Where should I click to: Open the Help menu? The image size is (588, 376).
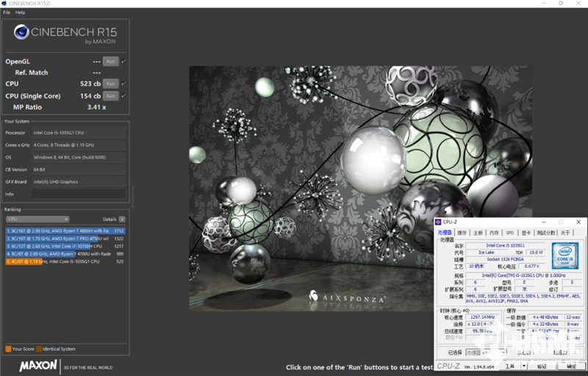(21, 13)
